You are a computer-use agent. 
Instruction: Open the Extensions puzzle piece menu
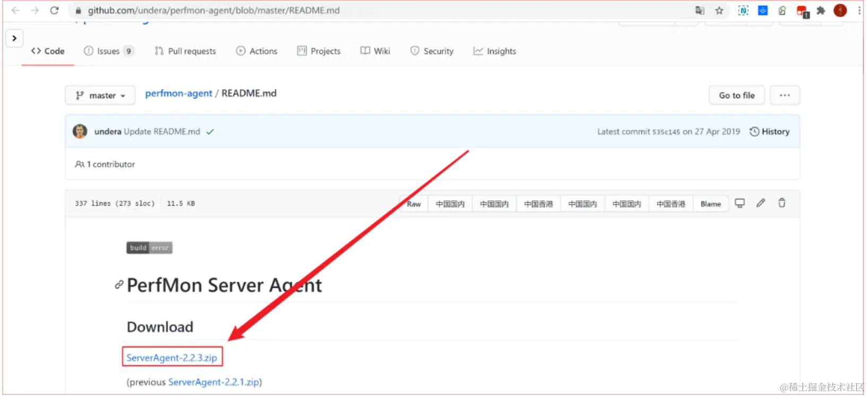(821, 10)
